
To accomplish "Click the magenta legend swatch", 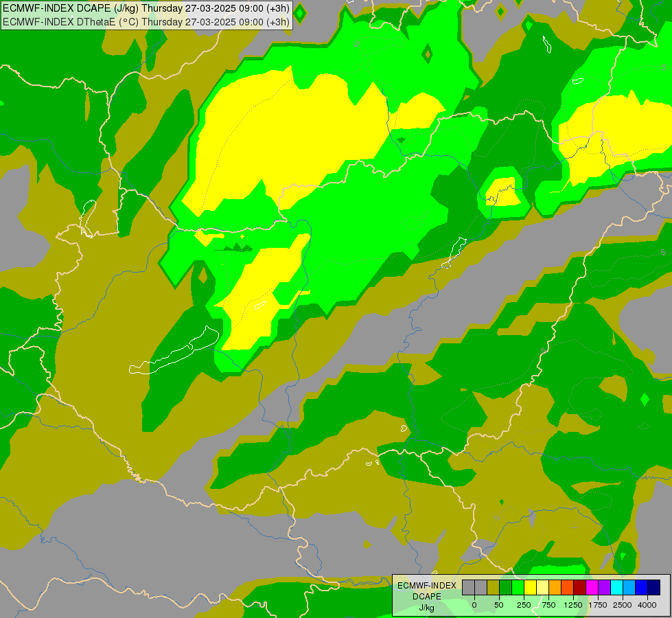I will pos(592,588).
